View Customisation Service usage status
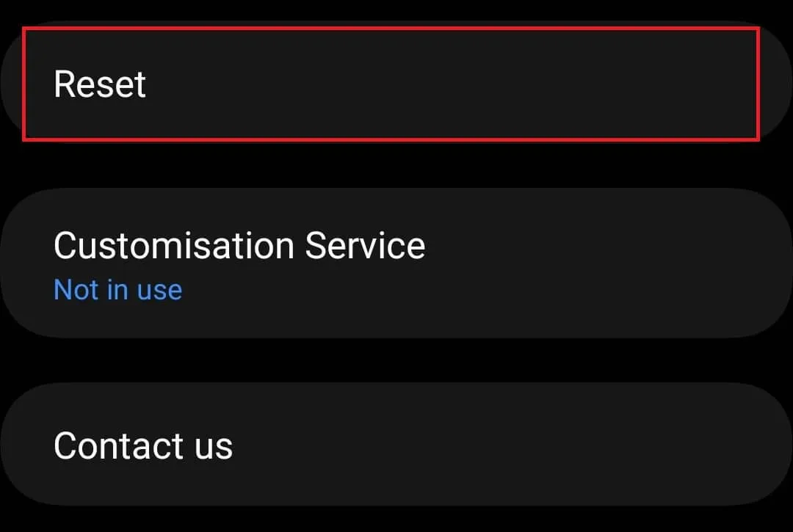The image size is (793, 532). [117, 290]
